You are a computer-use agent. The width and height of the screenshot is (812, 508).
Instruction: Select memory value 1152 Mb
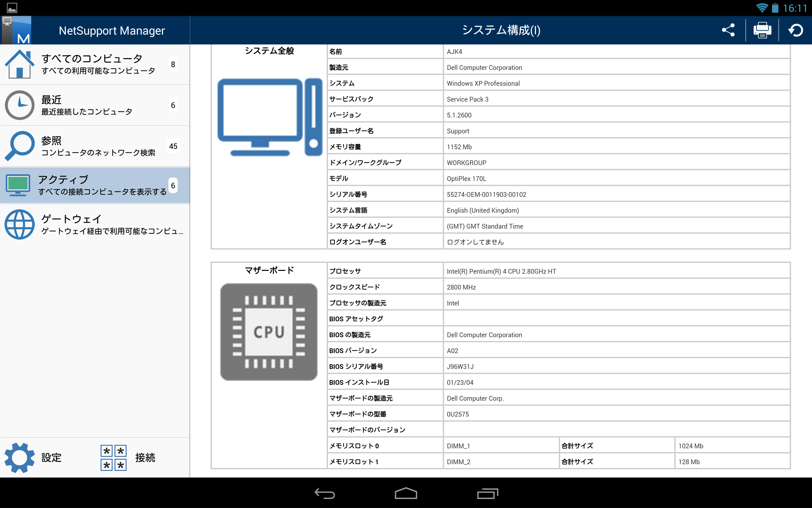(x=459, y=147)
